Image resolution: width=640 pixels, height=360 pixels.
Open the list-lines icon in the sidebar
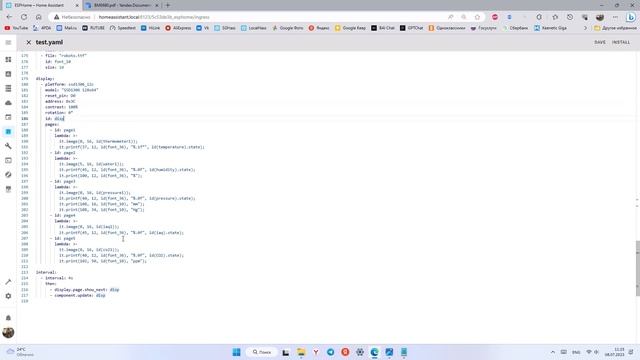tap(8, 89)
